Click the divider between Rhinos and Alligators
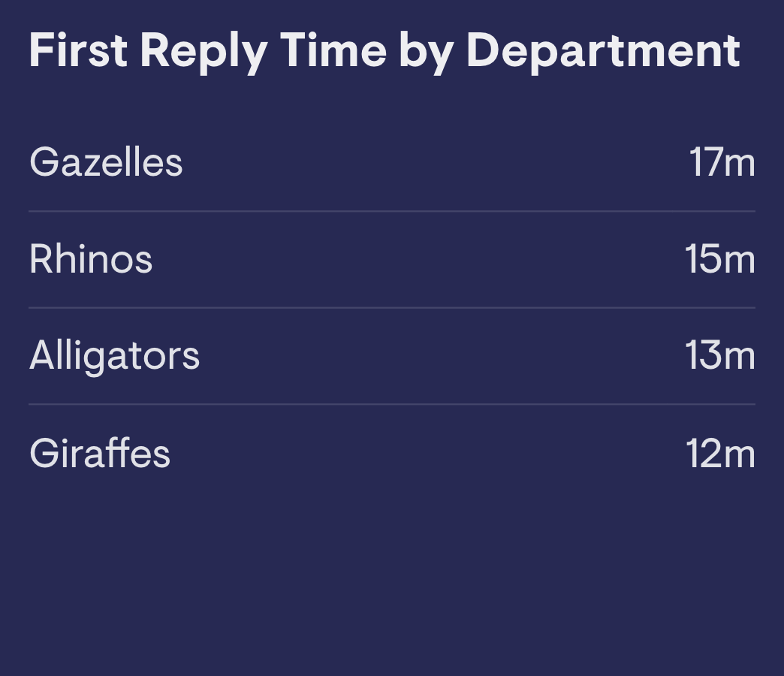 click(392, 308)
